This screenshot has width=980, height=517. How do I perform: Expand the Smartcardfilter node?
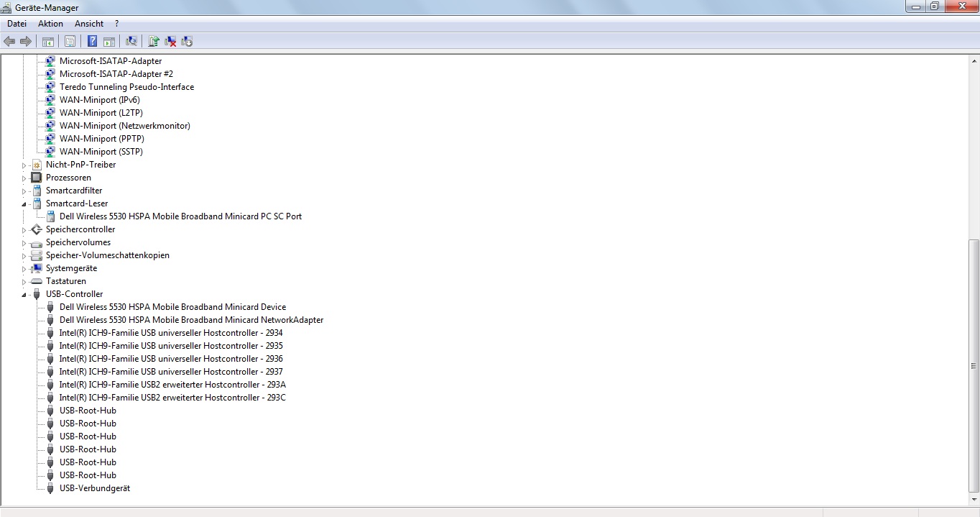tap(24, 191)
